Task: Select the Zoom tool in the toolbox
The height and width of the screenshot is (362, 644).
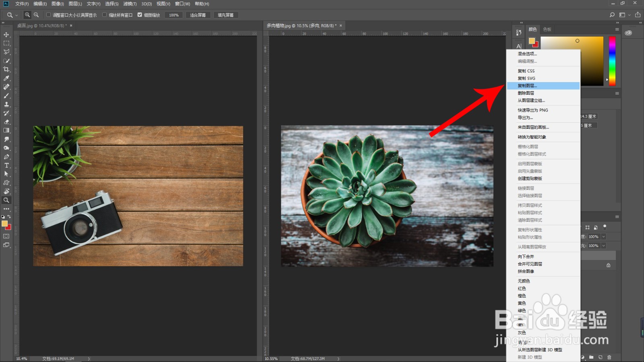Action: (x=6, y=200)
